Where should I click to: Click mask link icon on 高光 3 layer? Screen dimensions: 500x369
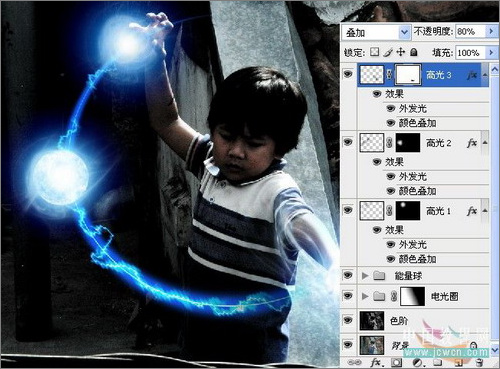389,75
